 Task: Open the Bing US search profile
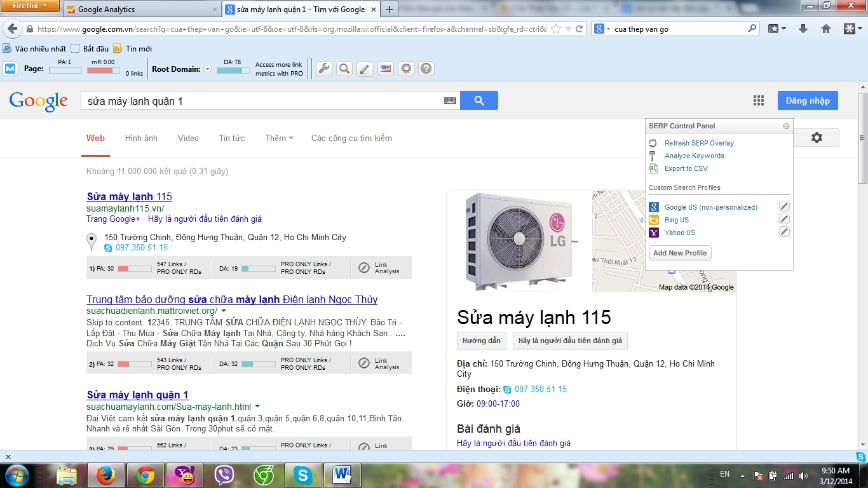coord(677,220)
